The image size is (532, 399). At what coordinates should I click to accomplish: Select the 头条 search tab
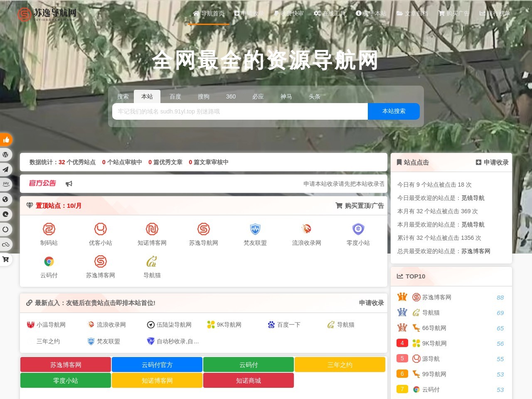[314, 96]
